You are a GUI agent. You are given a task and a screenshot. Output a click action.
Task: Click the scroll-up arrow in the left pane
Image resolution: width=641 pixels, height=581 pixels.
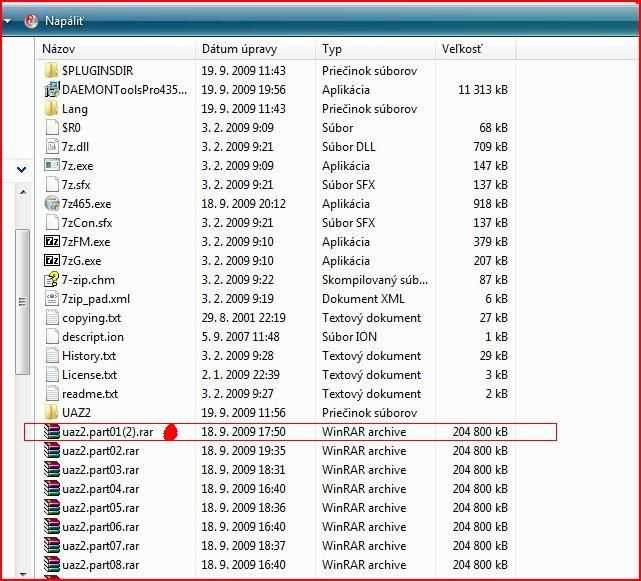[23, 192]
